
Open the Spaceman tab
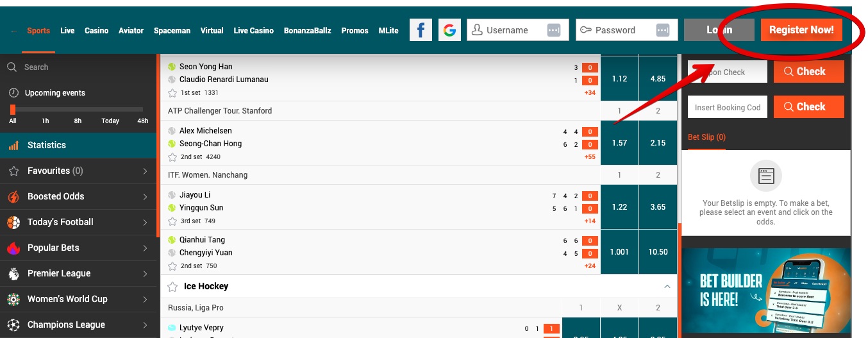[172, 31]
